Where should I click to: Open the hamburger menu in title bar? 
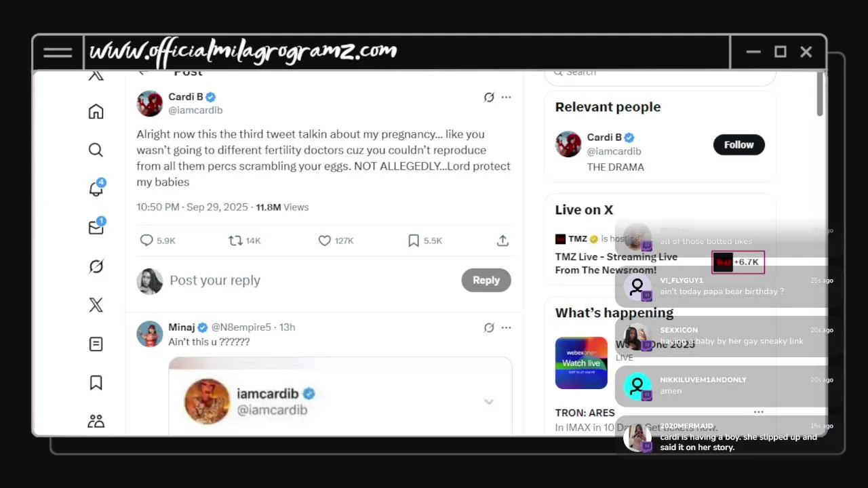(58, 52)
